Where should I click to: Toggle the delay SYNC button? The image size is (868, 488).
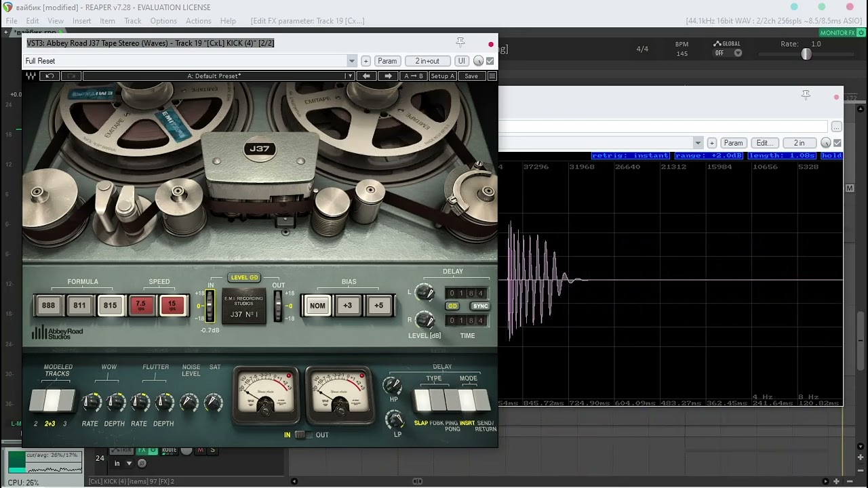(480, 306)
